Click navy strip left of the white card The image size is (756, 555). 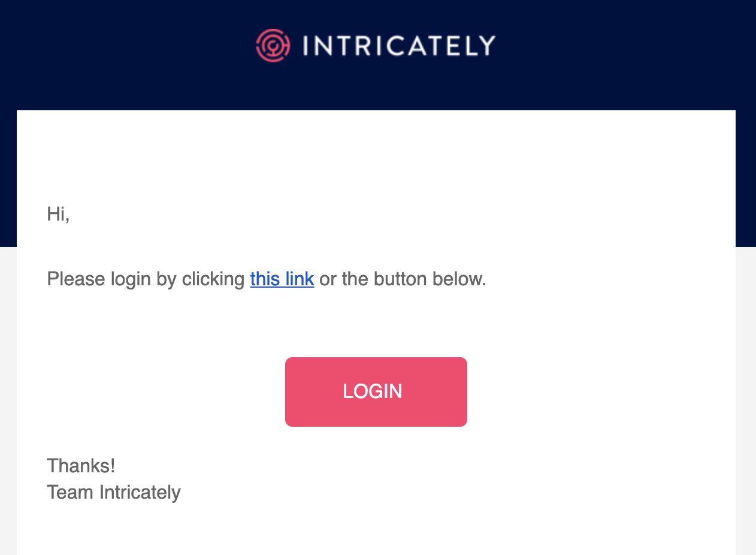pos(8,180)
